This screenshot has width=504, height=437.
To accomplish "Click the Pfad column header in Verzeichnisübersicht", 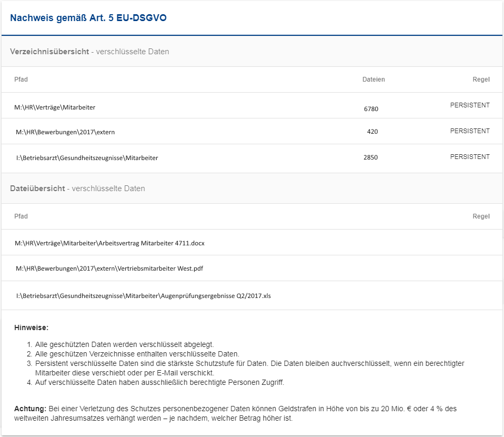I will point(21,80).
